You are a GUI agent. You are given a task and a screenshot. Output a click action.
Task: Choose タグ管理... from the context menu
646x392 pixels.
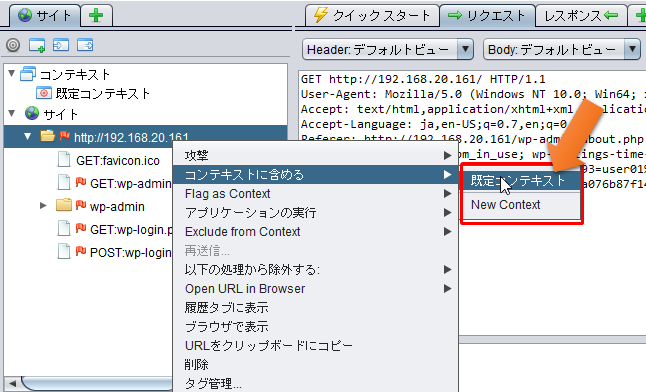(x=316, y=383)
